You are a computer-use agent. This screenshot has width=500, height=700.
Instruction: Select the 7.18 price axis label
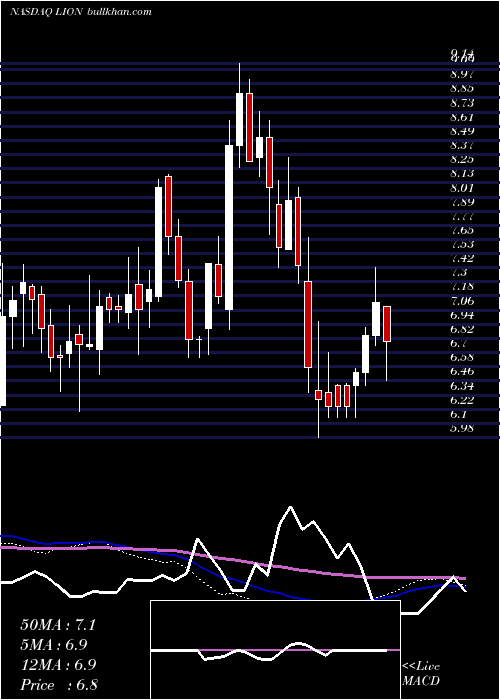[x=462, y=286]
